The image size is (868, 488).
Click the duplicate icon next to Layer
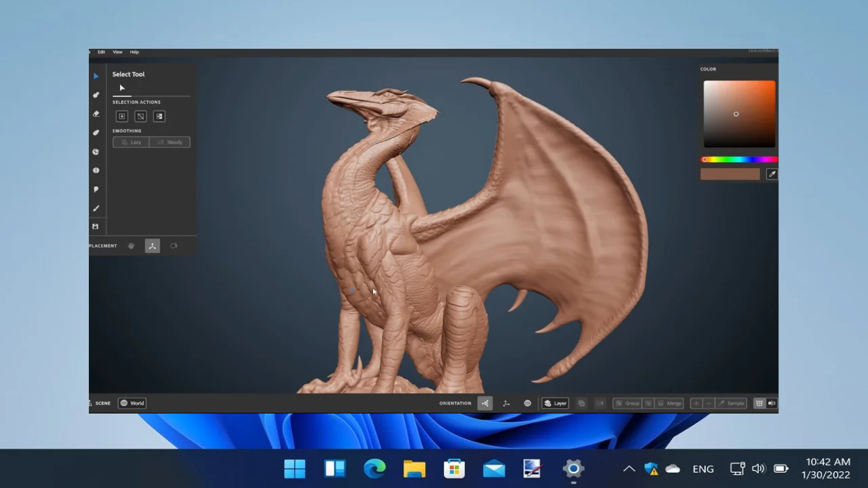click(x=581, y=403)
